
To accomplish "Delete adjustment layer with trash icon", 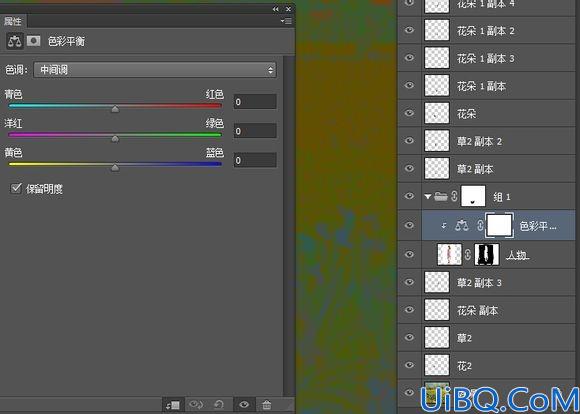I will coord(267,405).
